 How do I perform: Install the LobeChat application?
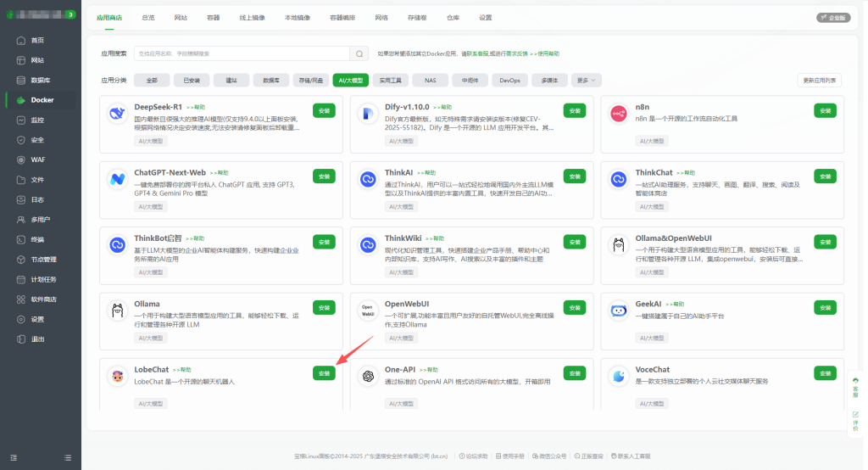click(324, 373)
